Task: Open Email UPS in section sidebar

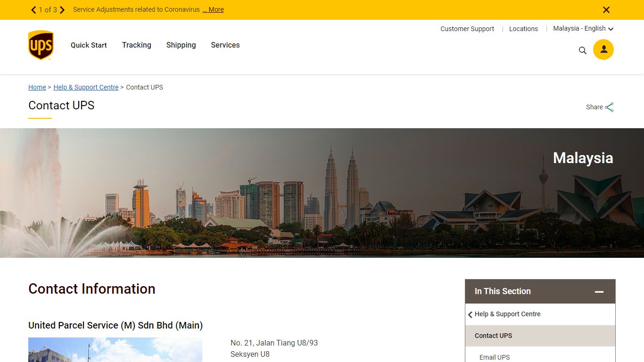Action: [495, 357]
